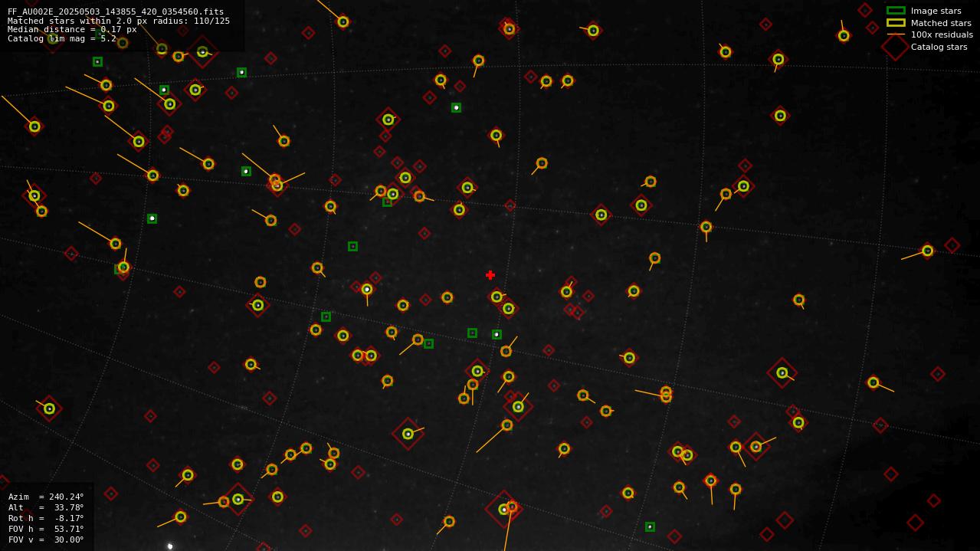
Task: Click the bright unmarked white star at bottom edge
Action: click(x=170, y=546)
